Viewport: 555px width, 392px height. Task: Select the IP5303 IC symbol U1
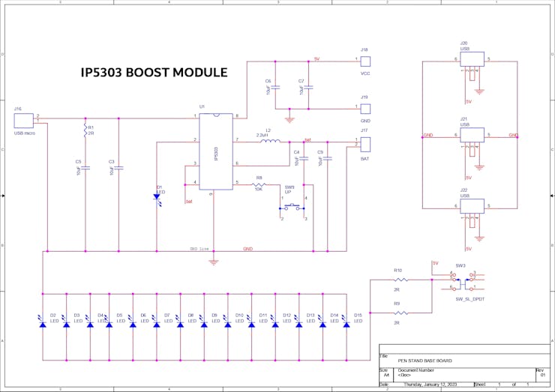[216, 151]
